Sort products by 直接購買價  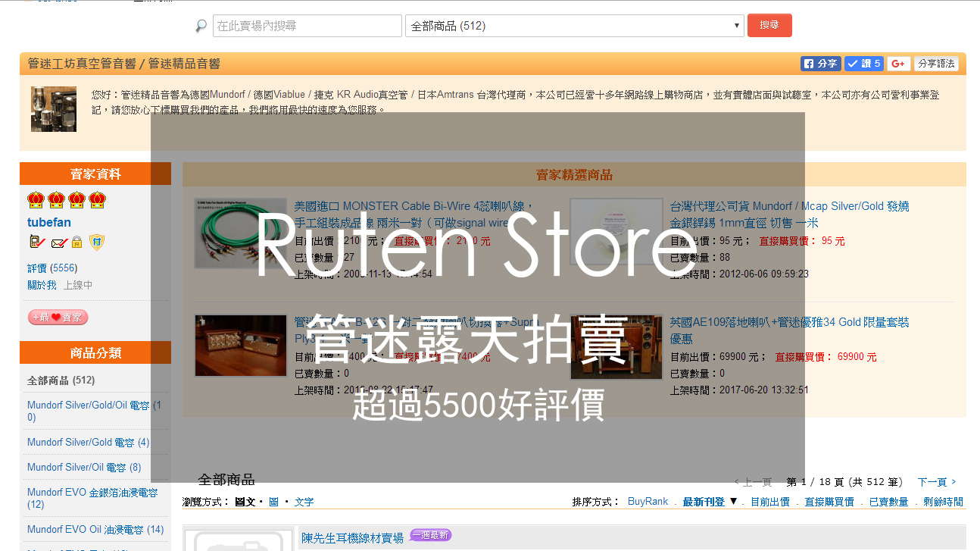pos(829,502)
